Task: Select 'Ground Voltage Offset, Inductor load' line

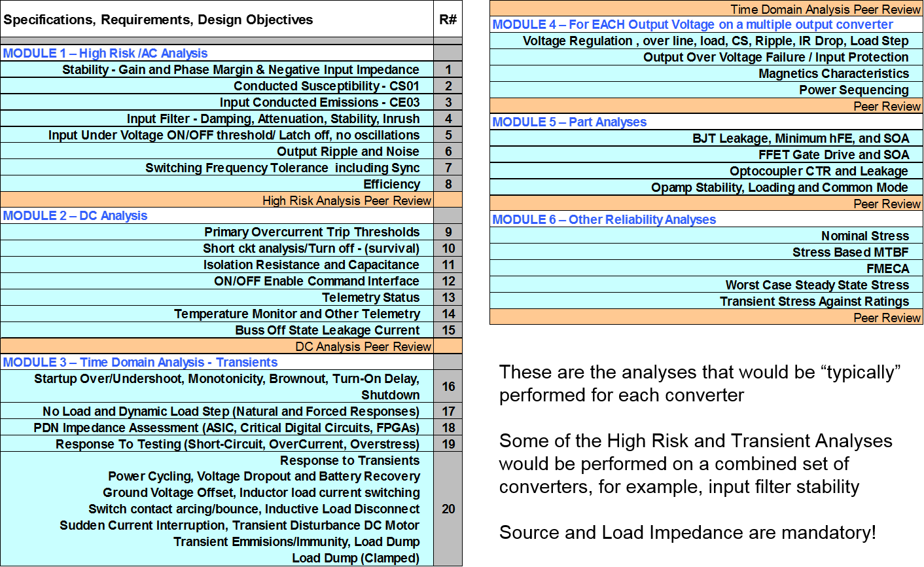Action: tap(261, 492)
